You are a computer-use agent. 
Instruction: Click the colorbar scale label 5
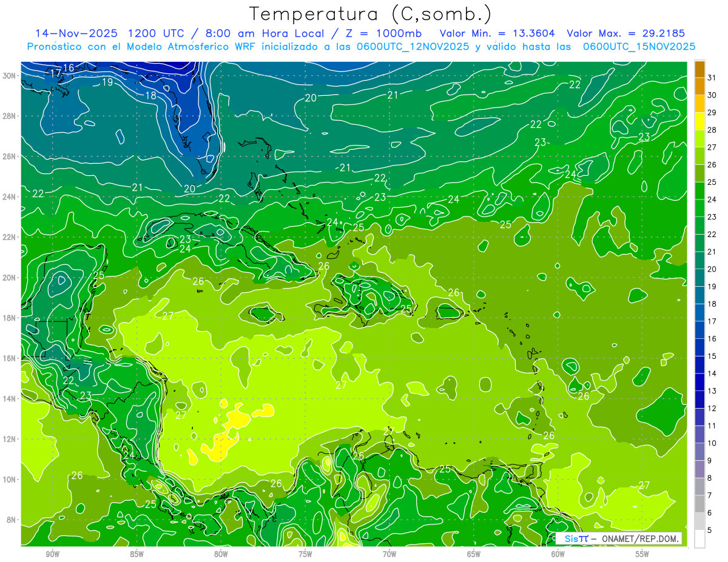coord(709,530)
